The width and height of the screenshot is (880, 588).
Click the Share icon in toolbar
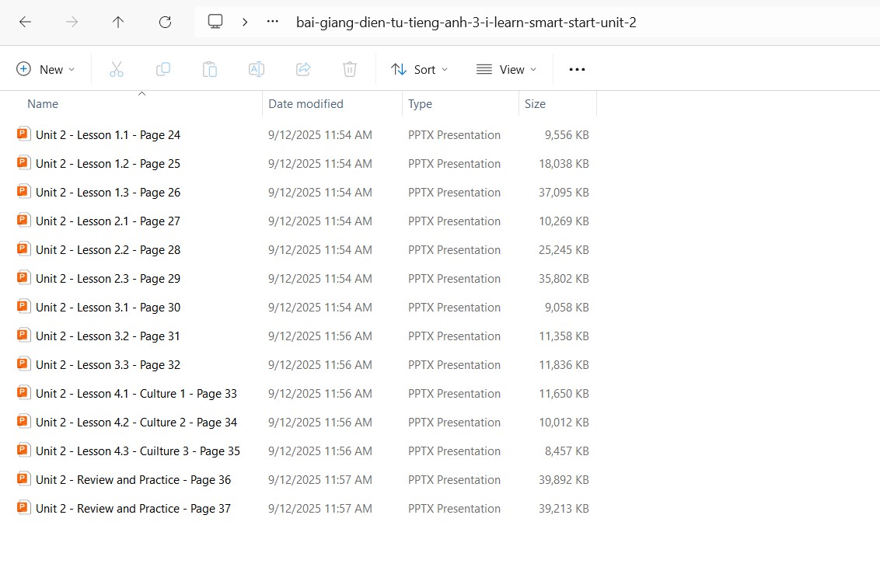click(x=303, y=69)
